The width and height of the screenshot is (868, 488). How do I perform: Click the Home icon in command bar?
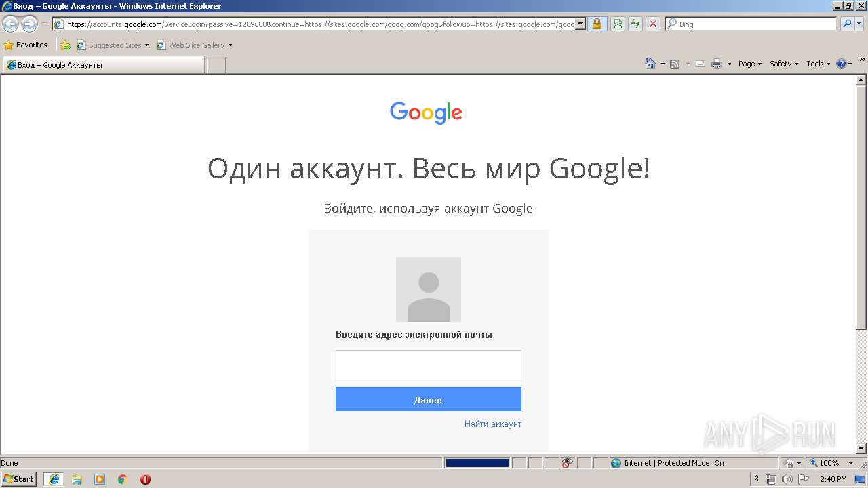tap(650, 64)
